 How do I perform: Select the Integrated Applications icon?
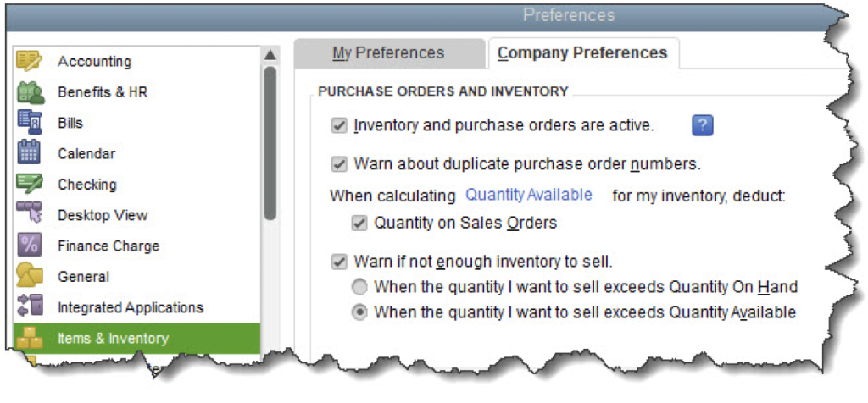[x=29, y=306]
